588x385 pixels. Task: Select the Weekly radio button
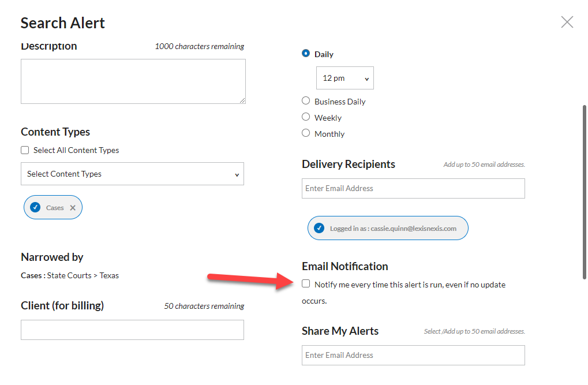point(306,117)
